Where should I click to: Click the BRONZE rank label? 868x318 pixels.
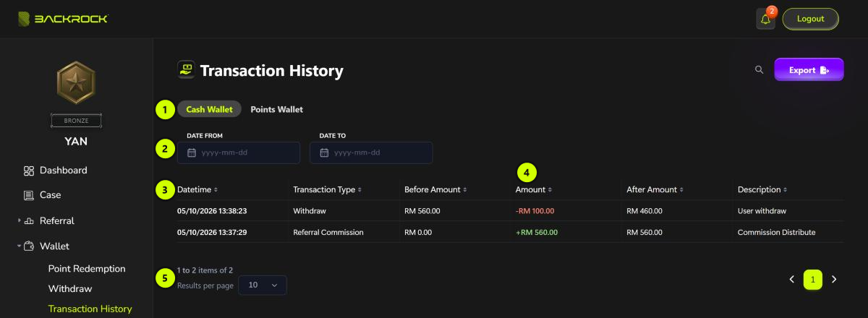tap(76, 119)
